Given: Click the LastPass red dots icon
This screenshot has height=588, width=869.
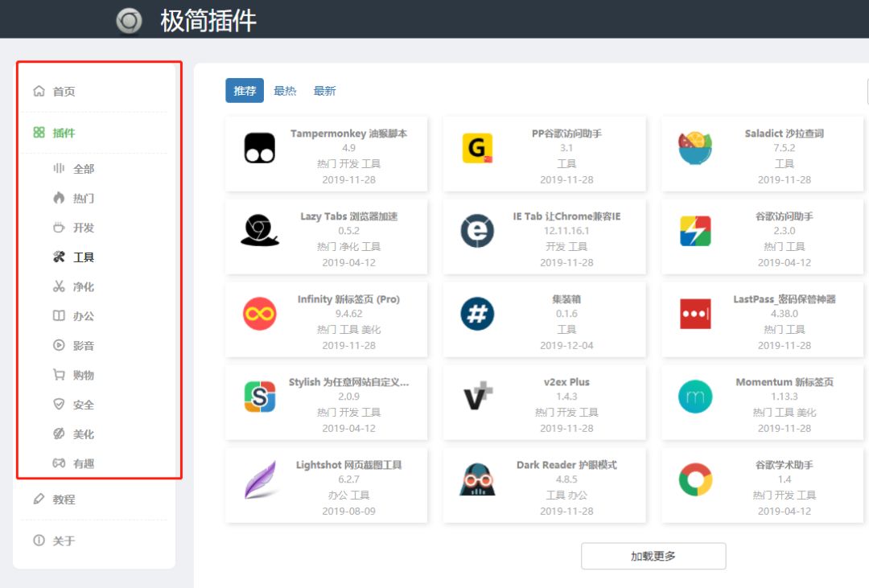Looking at the screenshot, I should tap(695, 314).
